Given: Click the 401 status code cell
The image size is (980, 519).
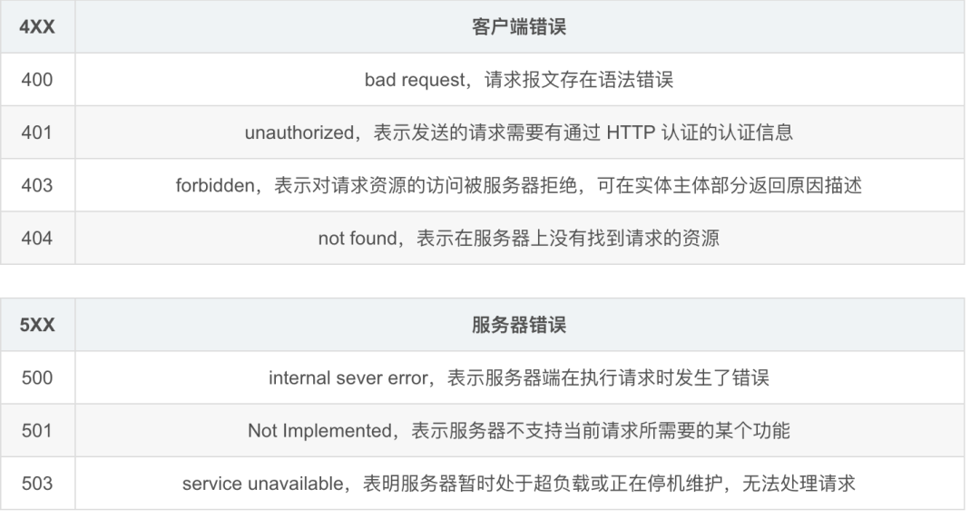Looking at the screenshot, I should pyautogui.click(x=37, y=132).
